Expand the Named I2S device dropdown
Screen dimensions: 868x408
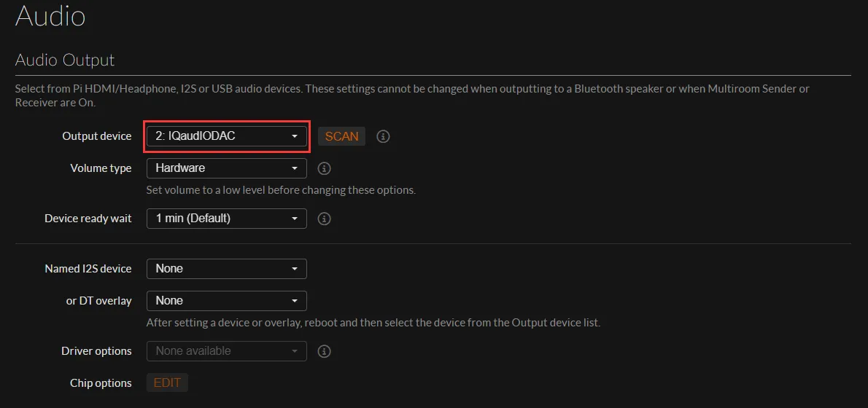(x=227, y=269)
